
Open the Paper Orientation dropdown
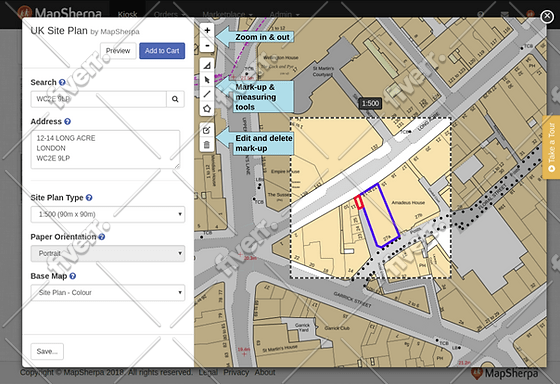[108, 254]
